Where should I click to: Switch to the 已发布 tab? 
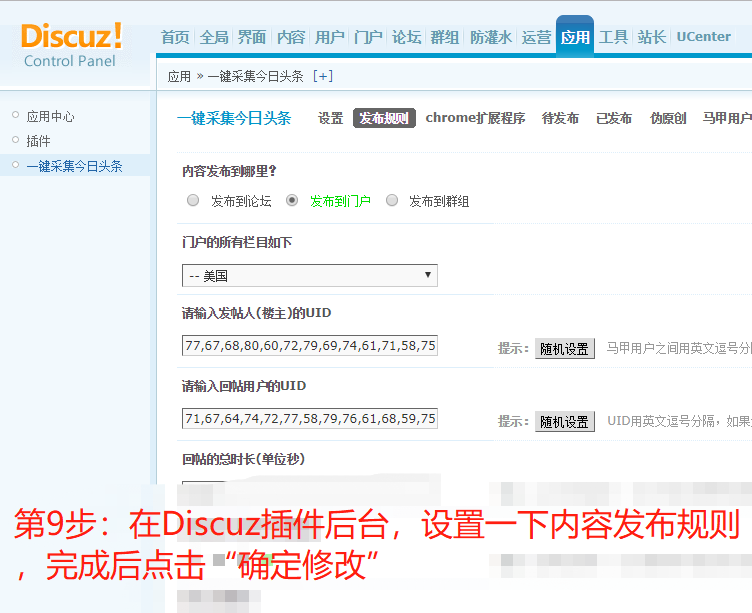click(614, 118)
